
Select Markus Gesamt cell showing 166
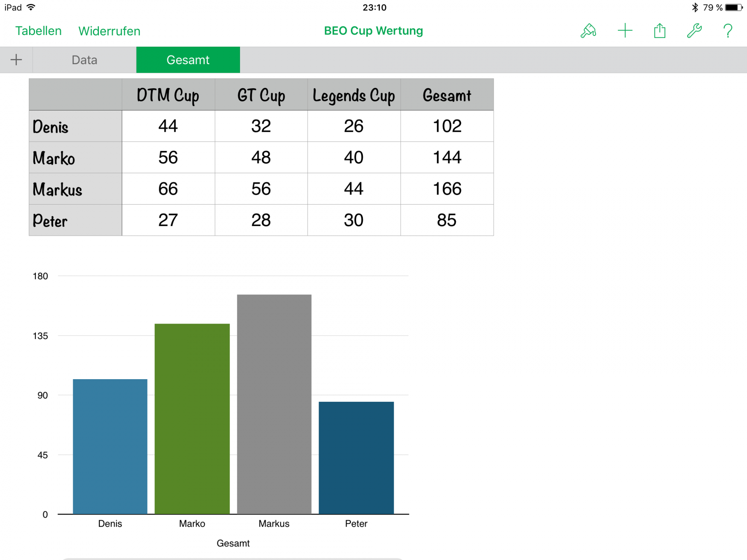pos(447,189)
